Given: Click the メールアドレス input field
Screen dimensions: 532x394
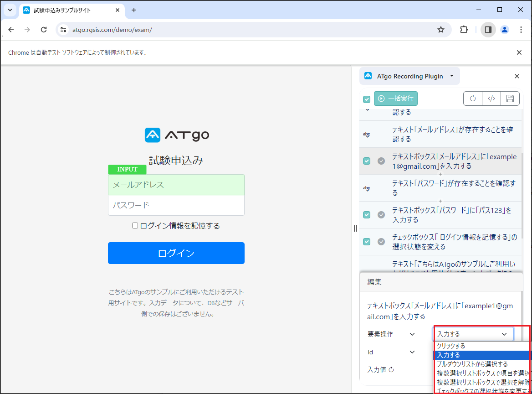Looking at the screenshot, I should pos(176,185).
